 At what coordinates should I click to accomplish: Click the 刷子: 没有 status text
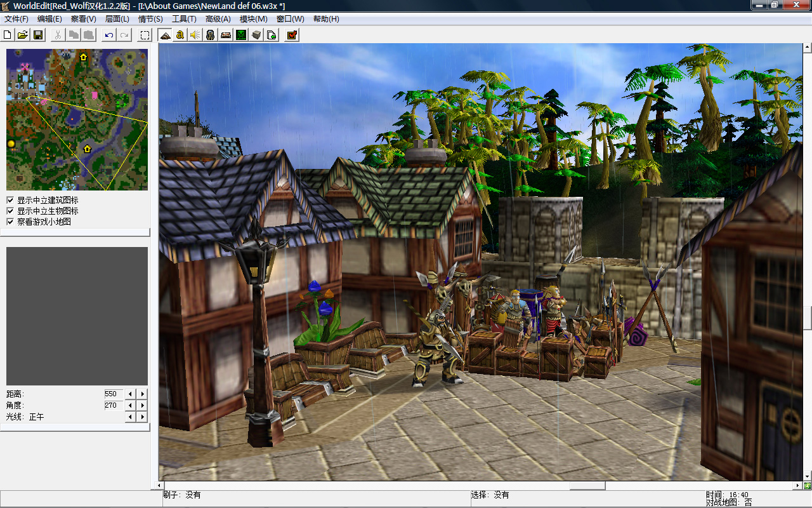pos(182,495)
